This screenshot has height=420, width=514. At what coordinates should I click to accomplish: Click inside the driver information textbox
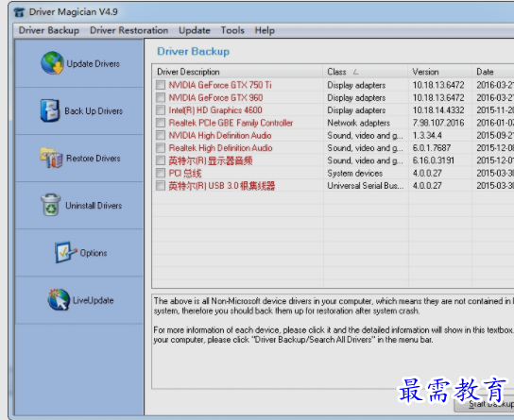[x=333, y=342]
